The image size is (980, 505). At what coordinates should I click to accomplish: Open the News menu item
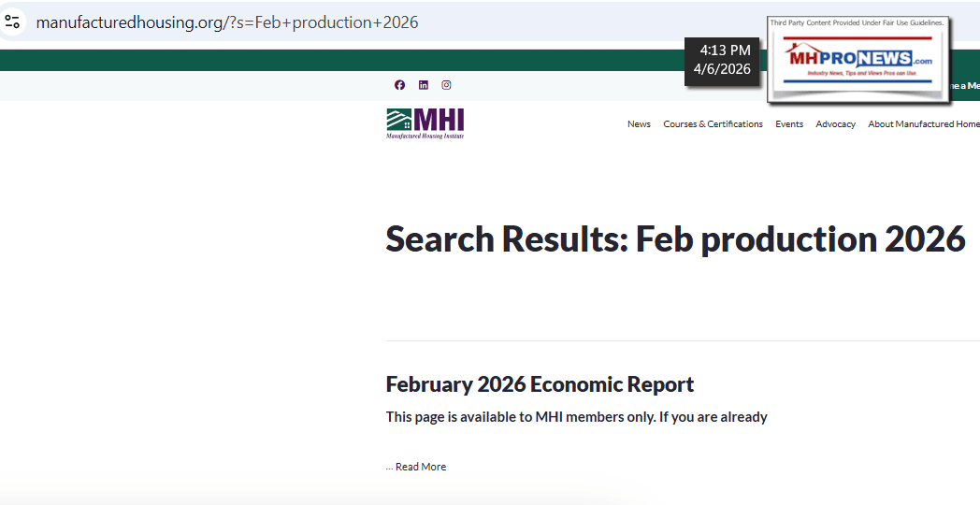click(639, 124)
